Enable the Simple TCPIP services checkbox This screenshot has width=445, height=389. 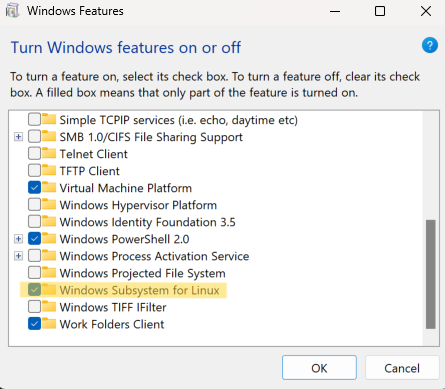pyautogui.click(x=34, y=119)
